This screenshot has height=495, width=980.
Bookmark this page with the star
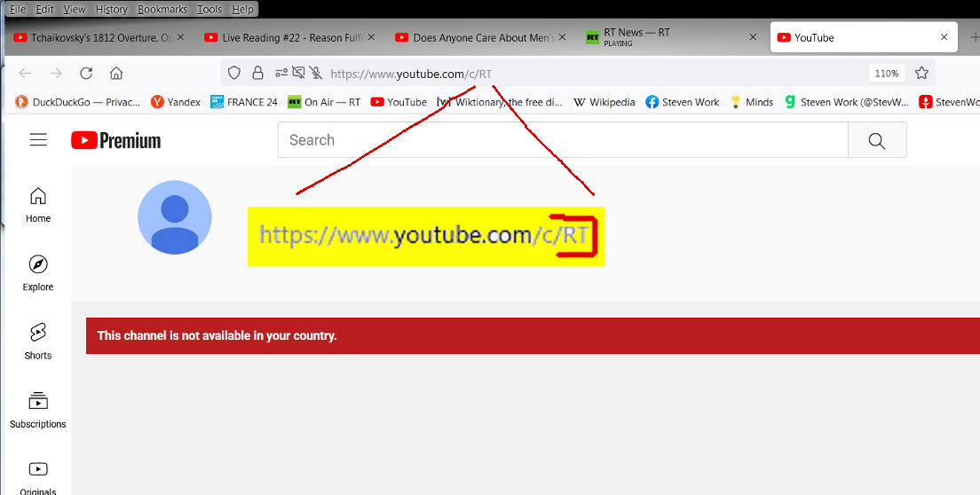point(921,74)
